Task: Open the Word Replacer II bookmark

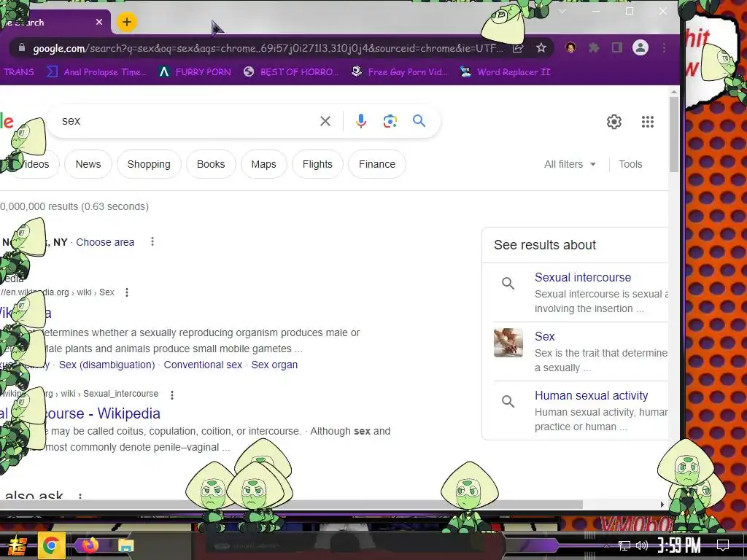Action: (505, 72)
